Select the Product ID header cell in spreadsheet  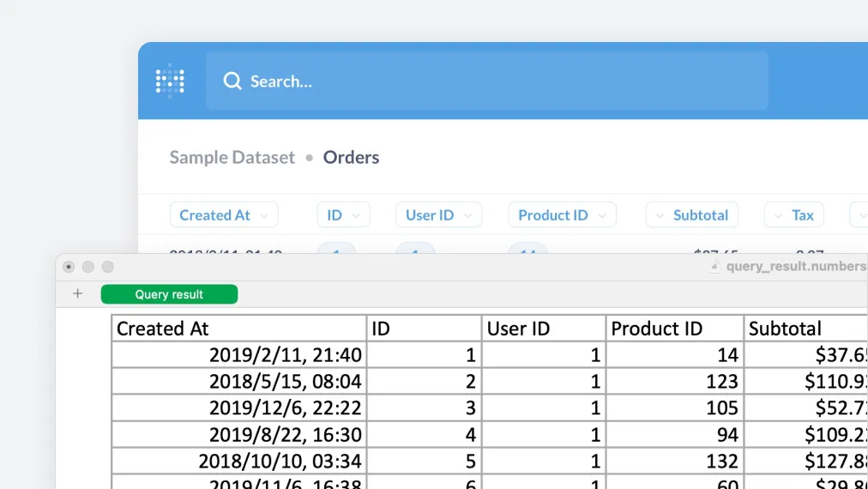click(x=674, y=329)
